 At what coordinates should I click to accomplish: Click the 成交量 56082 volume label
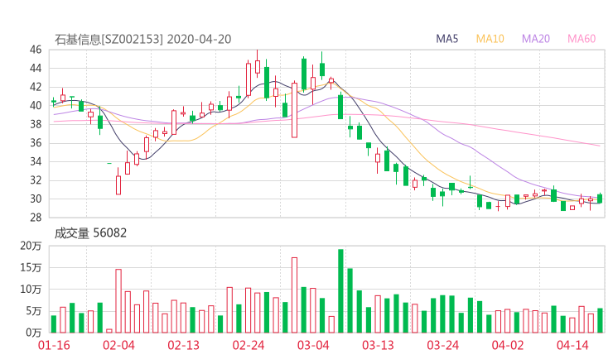tap(90, 233)
